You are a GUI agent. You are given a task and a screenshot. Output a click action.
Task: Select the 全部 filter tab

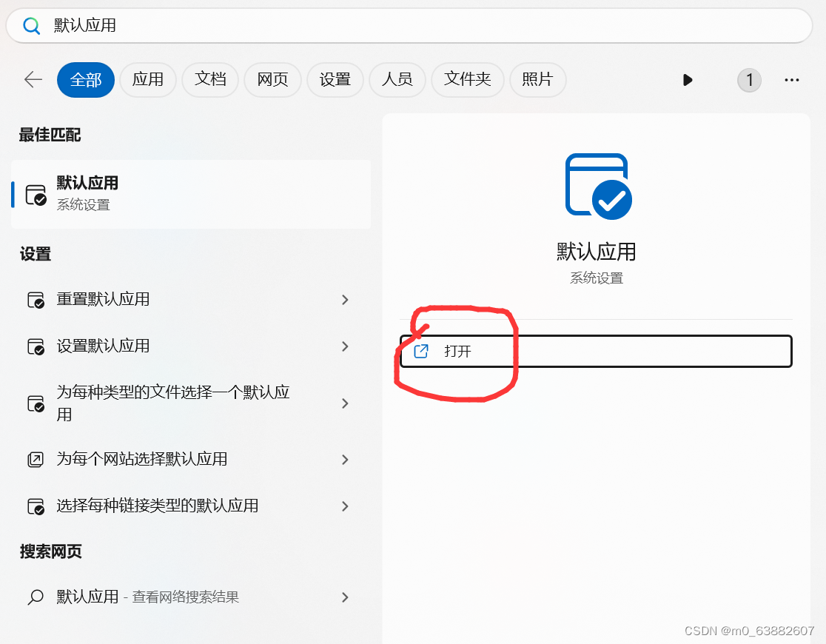click(x=85, y=80)
